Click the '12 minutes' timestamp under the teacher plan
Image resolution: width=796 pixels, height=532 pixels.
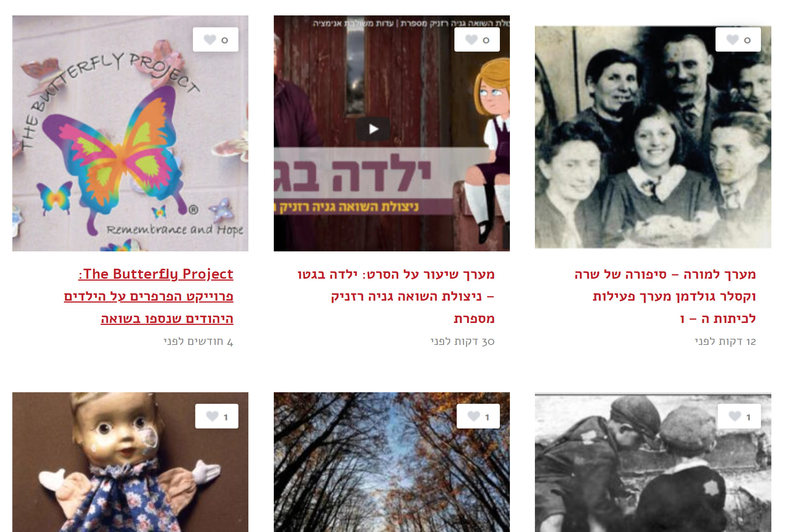pyautogui.click(x=726, y=342)
